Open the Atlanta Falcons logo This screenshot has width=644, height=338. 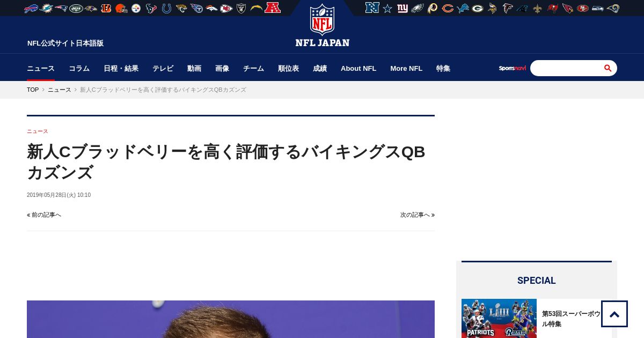[508, 8]
